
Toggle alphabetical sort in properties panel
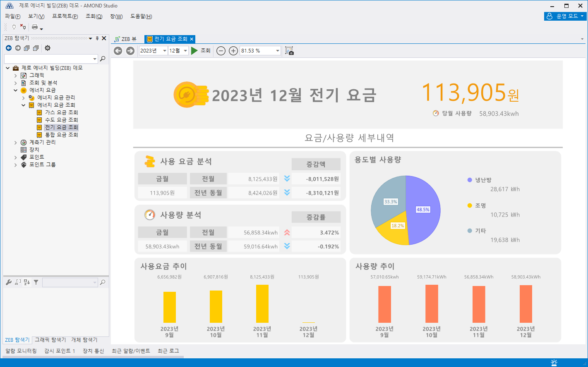[x=27, y=282]
